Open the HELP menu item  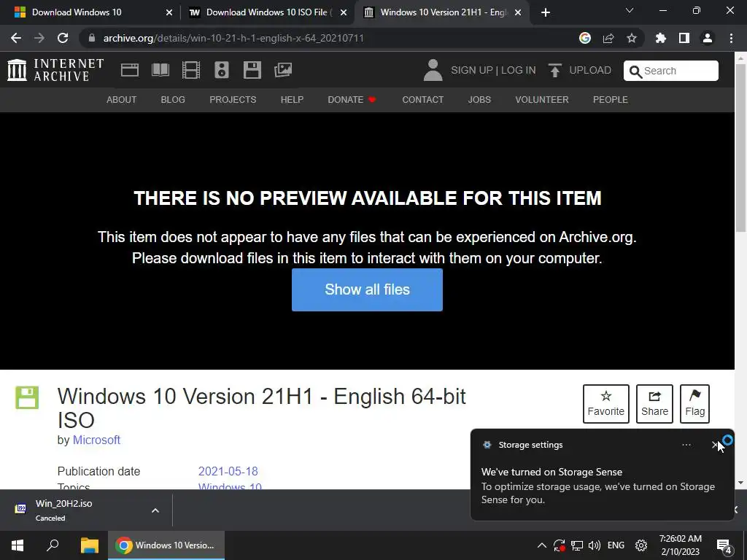click(292, 99)
